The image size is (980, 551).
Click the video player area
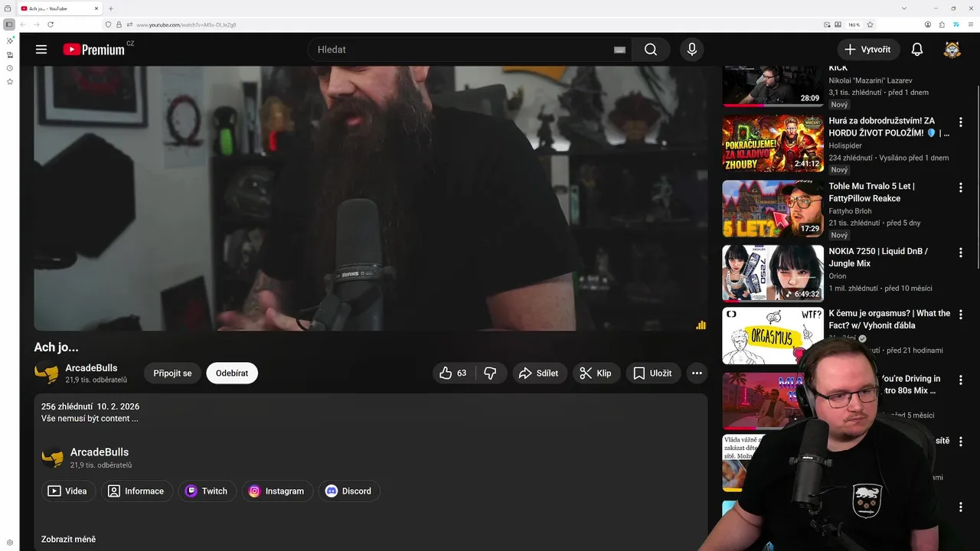coord(371,198)
